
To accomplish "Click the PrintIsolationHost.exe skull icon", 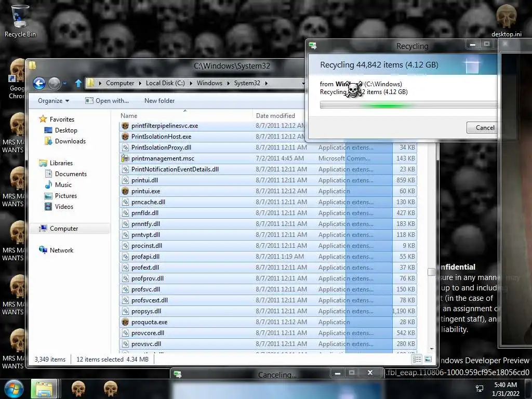I will tap(125, 137).
